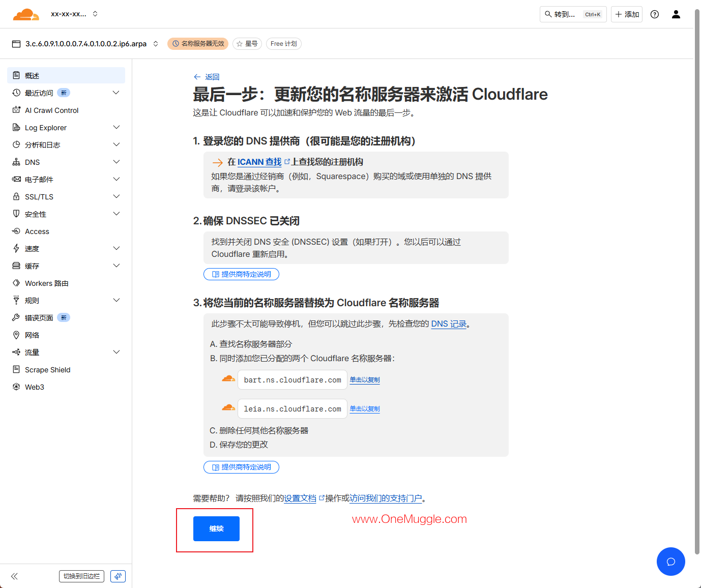Open the user profile icon

pos(676,14)
